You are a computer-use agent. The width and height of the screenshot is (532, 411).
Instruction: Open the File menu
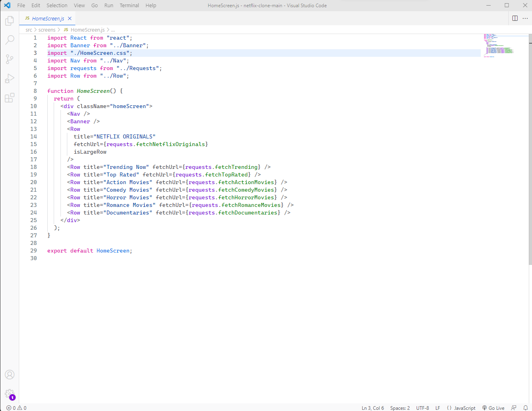(x=21, y=5)
